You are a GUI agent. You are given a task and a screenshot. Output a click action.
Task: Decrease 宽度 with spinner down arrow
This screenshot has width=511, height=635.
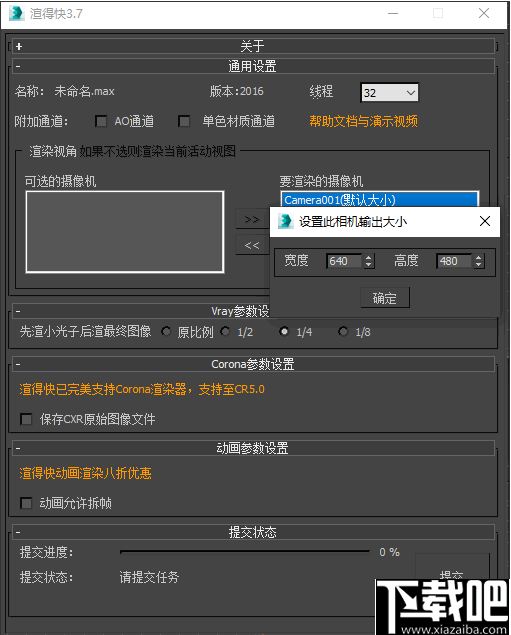(x=368, y=265)
